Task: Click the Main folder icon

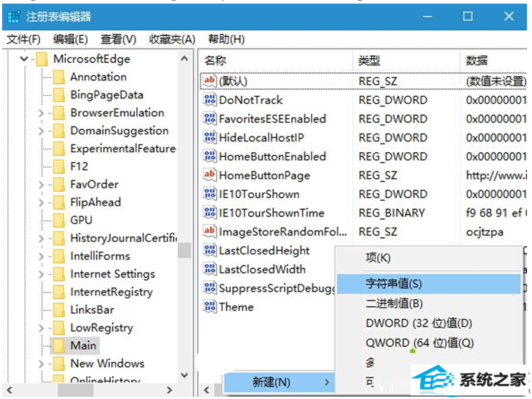Action: point(59,346)
